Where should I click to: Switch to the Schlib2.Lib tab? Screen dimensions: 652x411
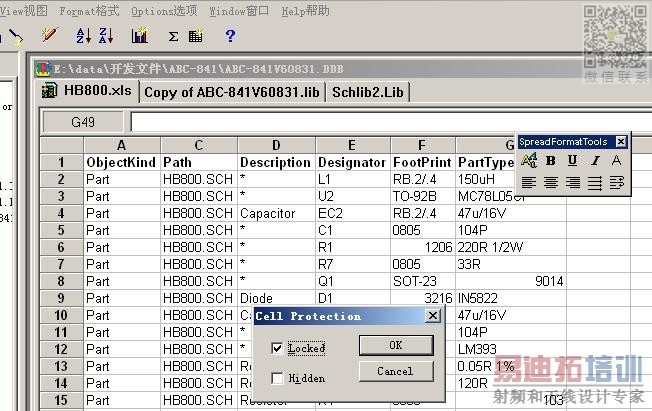coord(368,92)
